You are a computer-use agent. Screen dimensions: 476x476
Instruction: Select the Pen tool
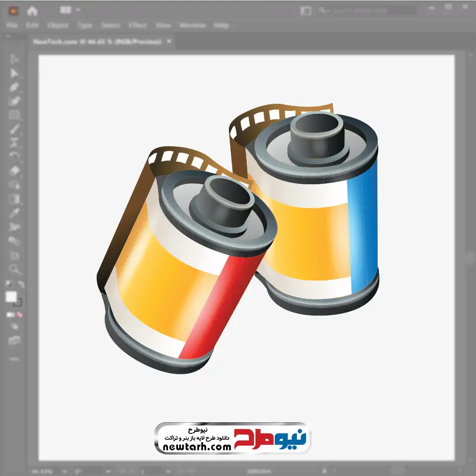(x=14, y=87)
